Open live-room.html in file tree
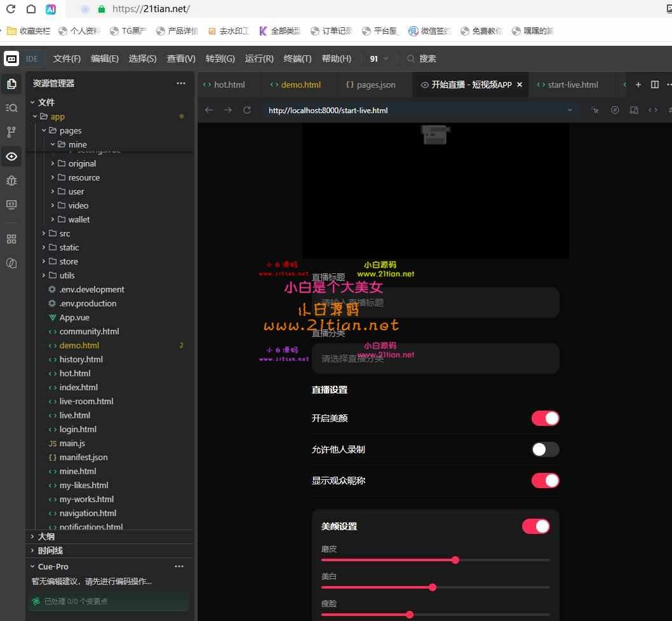 pyautogui.click(x=86, y=402)
